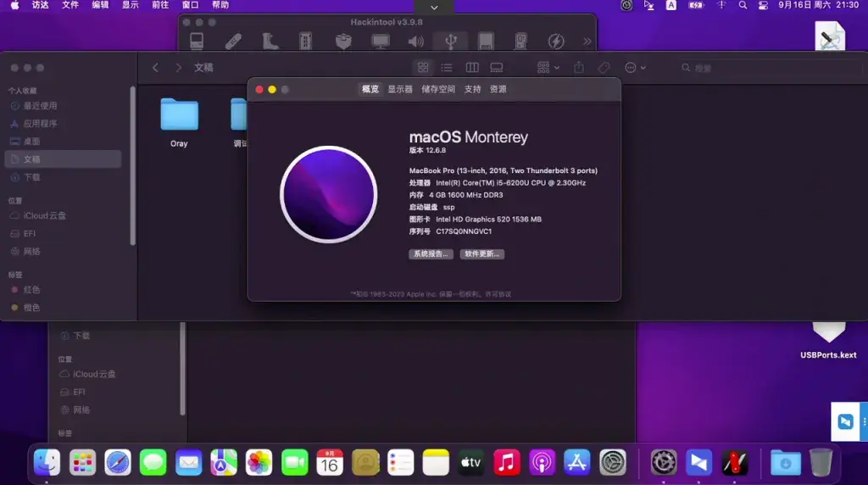Click the front Finder sidebar scrollbar

132,165
